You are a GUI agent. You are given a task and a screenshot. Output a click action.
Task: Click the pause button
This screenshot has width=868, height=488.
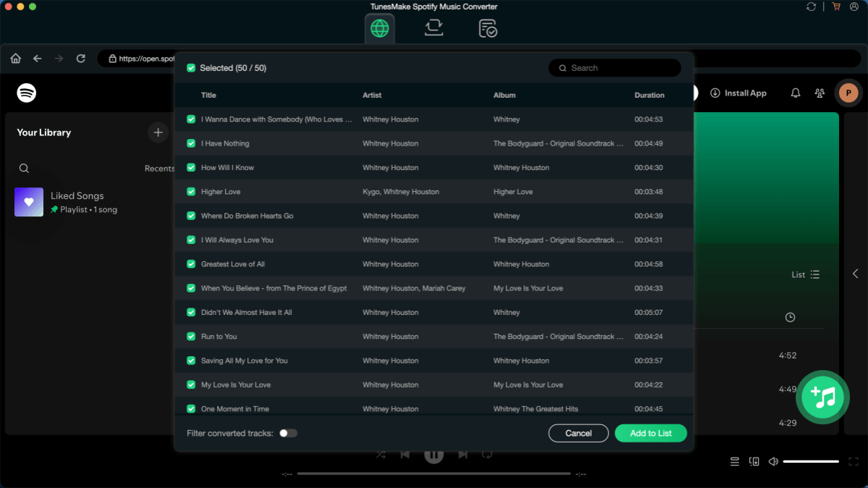433,455
